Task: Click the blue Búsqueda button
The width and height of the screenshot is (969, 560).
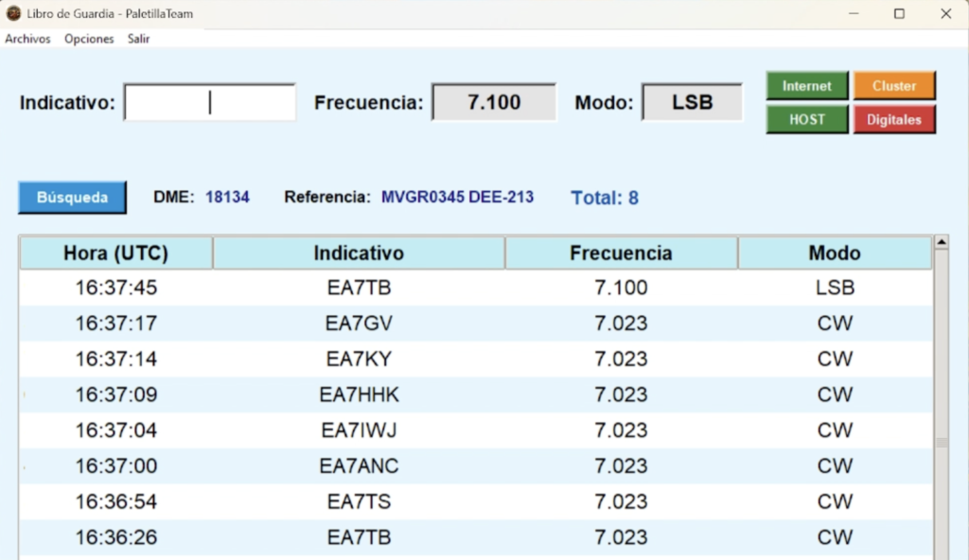Action: pyautogui.click(x=72, y=197)
